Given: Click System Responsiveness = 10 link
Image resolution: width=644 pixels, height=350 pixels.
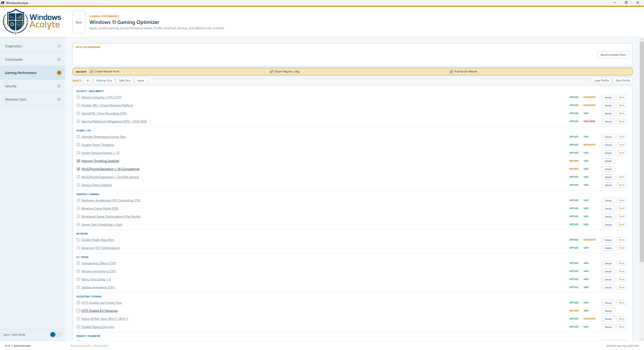Looking at the screenshot, I should coord(100,153).
